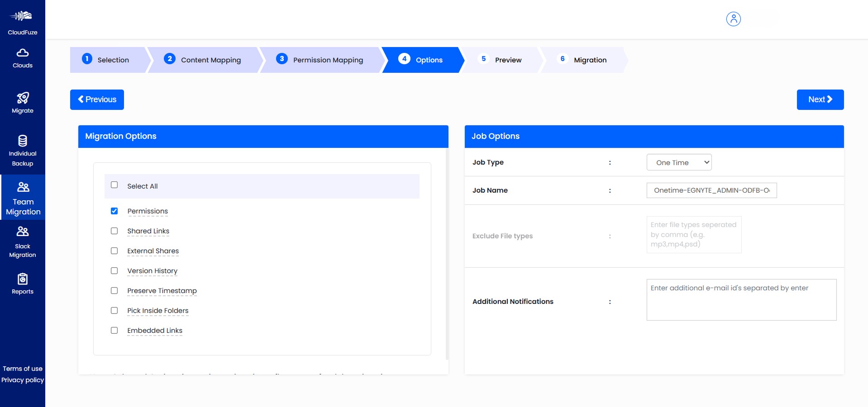
Task: Enable the Shared Links checkbox
Action: click(114, 231)
